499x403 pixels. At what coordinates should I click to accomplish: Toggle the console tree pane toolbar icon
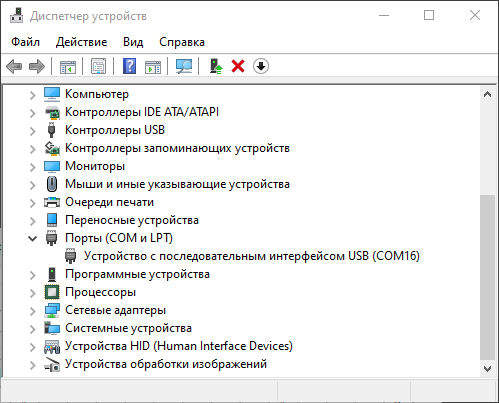click(x=68, y=66)
